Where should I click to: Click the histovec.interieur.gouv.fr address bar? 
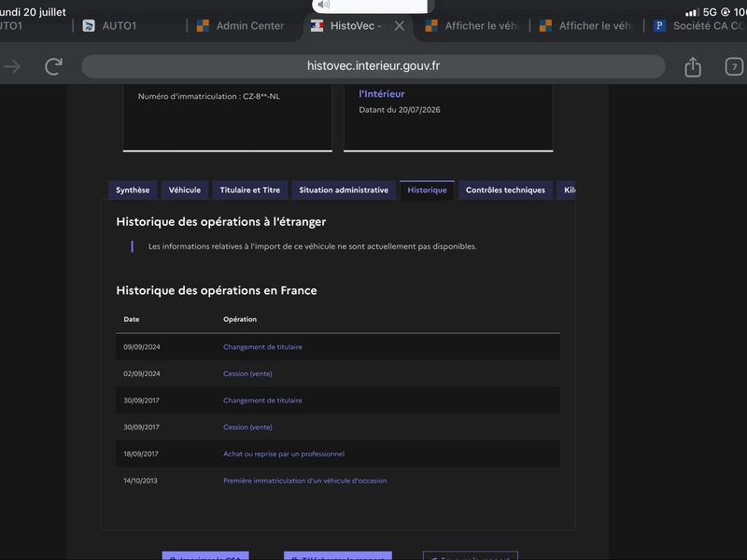(373, 66)
